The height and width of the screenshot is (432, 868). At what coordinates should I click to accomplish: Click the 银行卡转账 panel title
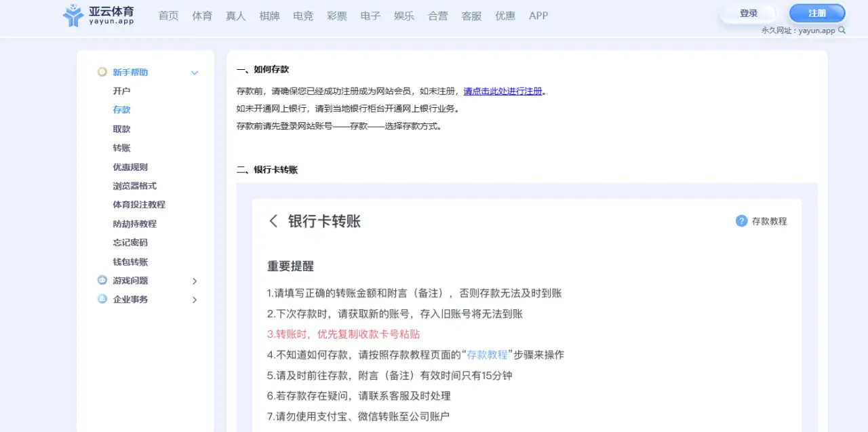324,221
